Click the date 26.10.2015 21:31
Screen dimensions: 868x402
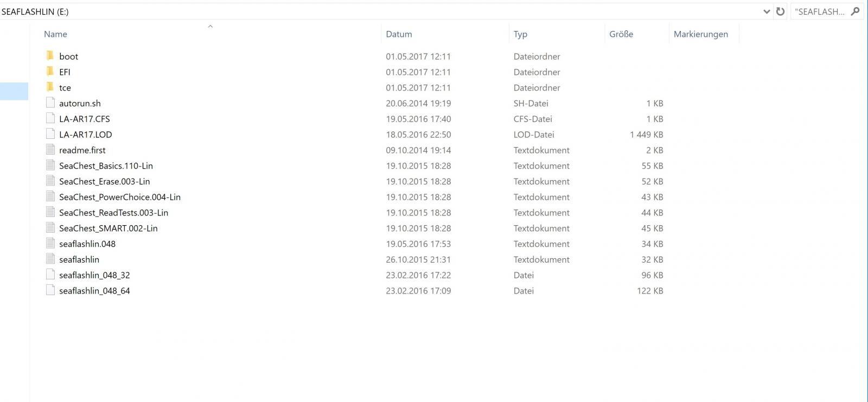coord(418,260)
